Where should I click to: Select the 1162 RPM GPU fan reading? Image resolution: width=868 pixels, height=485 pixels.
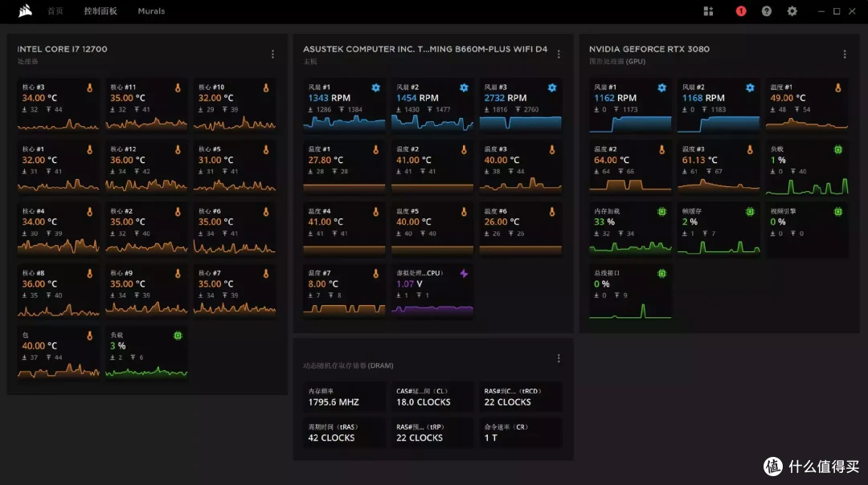(615, 98)
